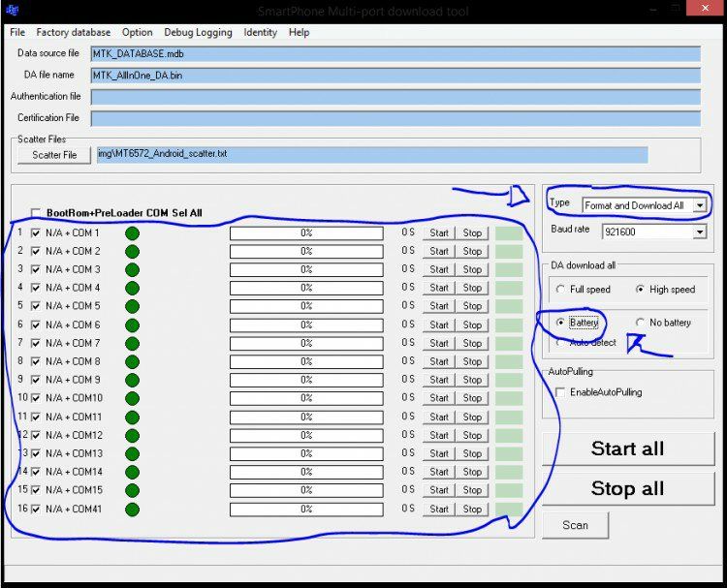Click Stop for COM41 row

coord(472,510)
